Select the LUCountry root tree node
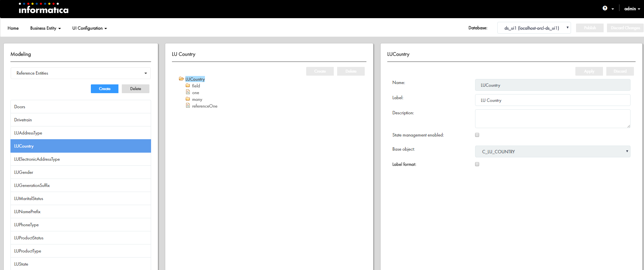 [195, 79]
